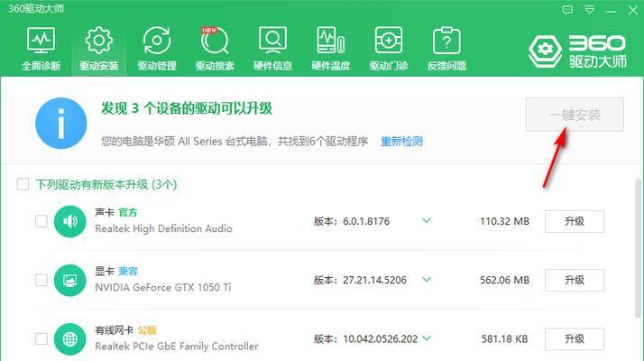Upgrade the Realtek PCIe network driver
The image size is (644, 361).
[x=575, y=338]
